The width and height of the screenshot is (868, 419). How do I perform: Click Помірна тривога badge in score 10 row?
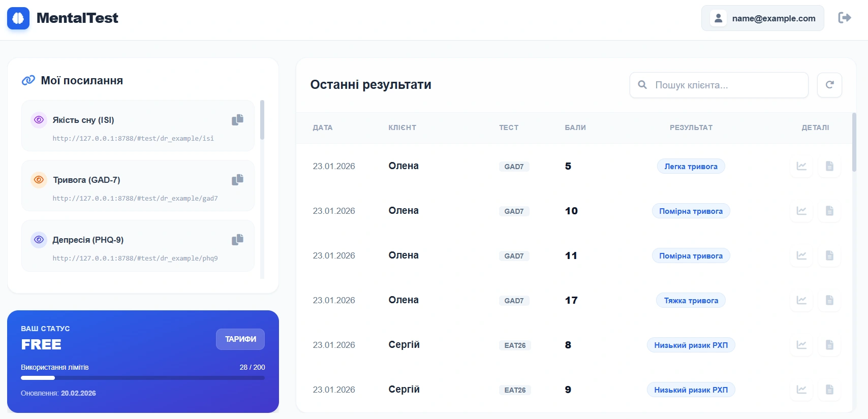[x=691, y=211]
